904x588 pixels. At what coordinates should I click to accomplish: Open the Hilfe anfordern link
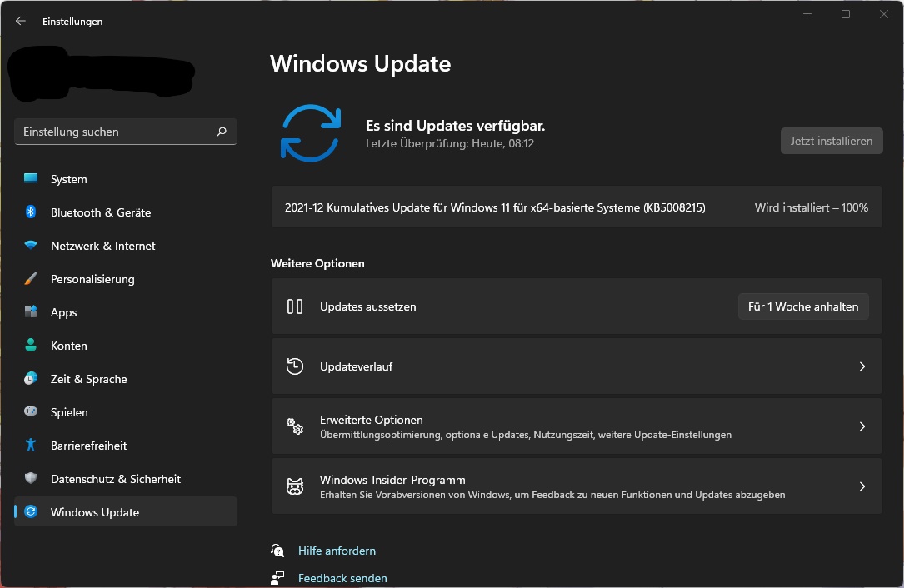click(x=337, y=551)
